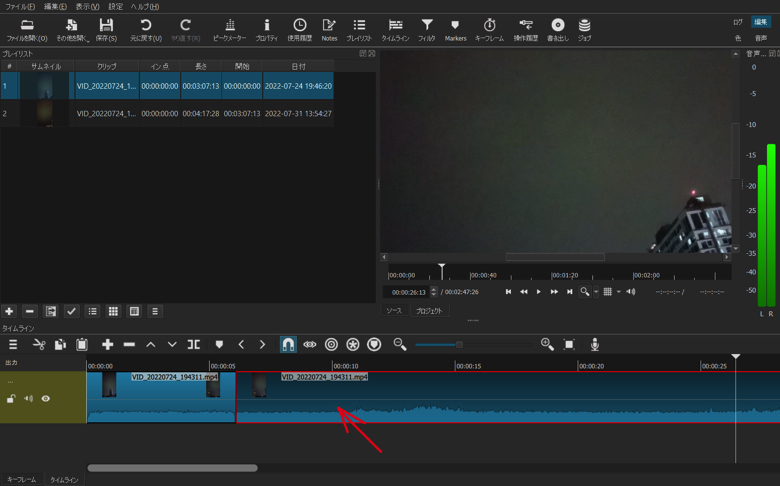Click the timeline horizontal scrollbar
This screenshot has height=486, width=780.
point(173,468)
